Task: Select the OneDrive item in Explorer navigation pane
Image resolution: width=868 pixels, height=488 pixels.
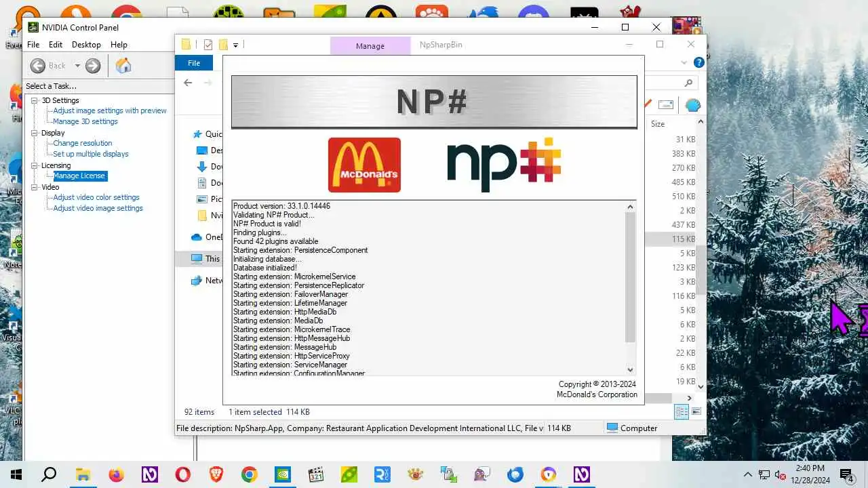Action: pos(207,237)
